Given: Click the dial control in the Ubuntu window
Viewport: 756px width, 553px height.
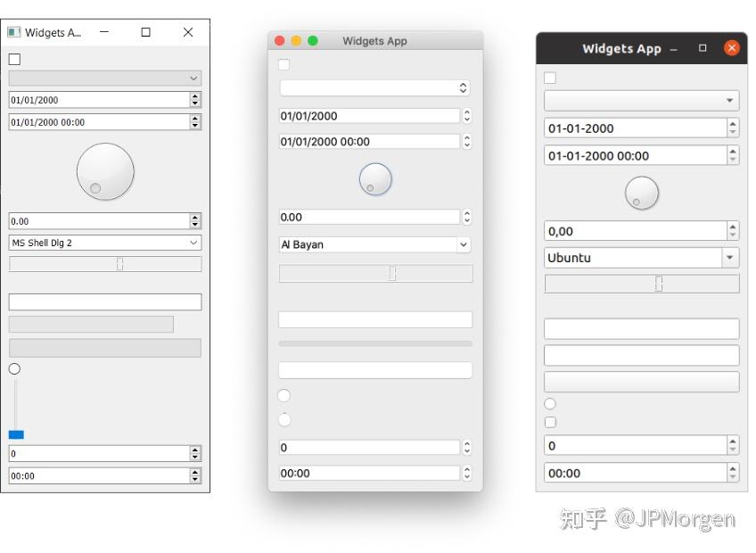Looking at the screenshot, I should point(641,193).
